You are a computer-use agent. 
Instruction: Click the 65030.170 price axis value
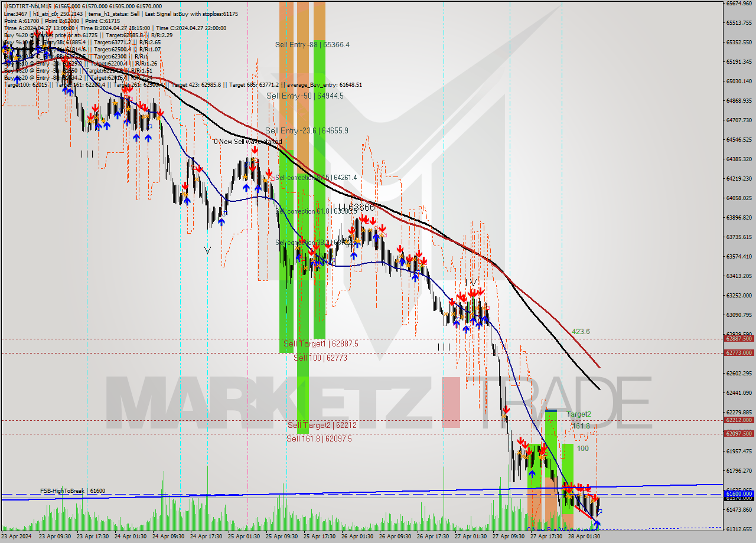(x=739, y=81)
